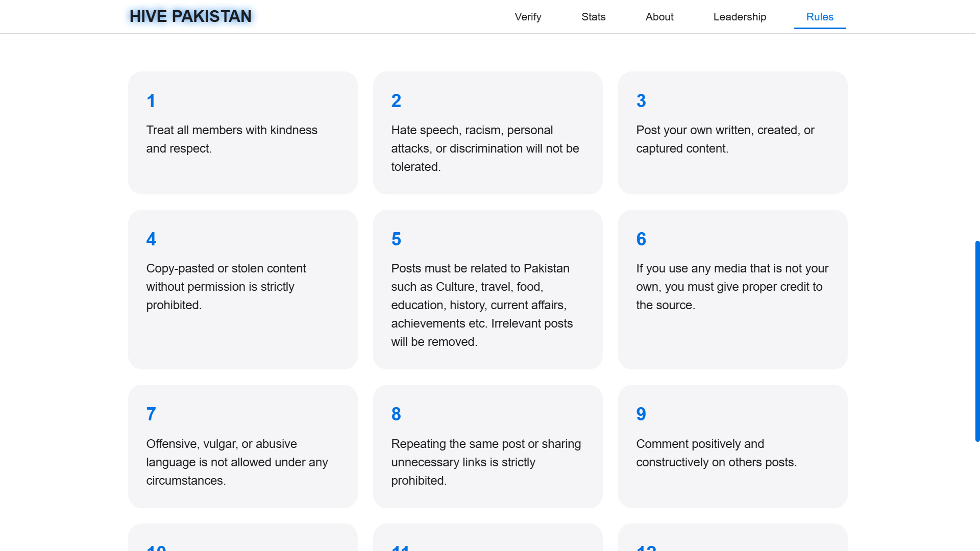Click rule number 2 heading
980x551 pixels.
[x=396, y=101]
